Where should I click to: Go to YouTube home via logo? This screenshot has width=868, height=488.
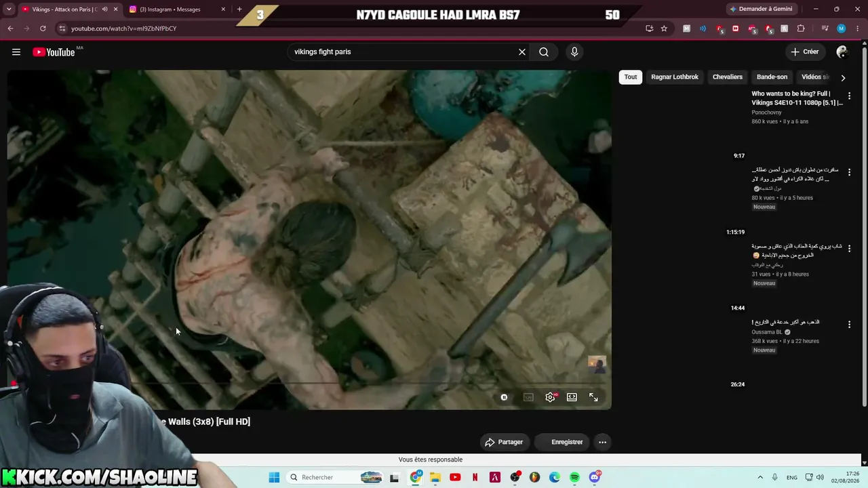click(x=54, y=52)
